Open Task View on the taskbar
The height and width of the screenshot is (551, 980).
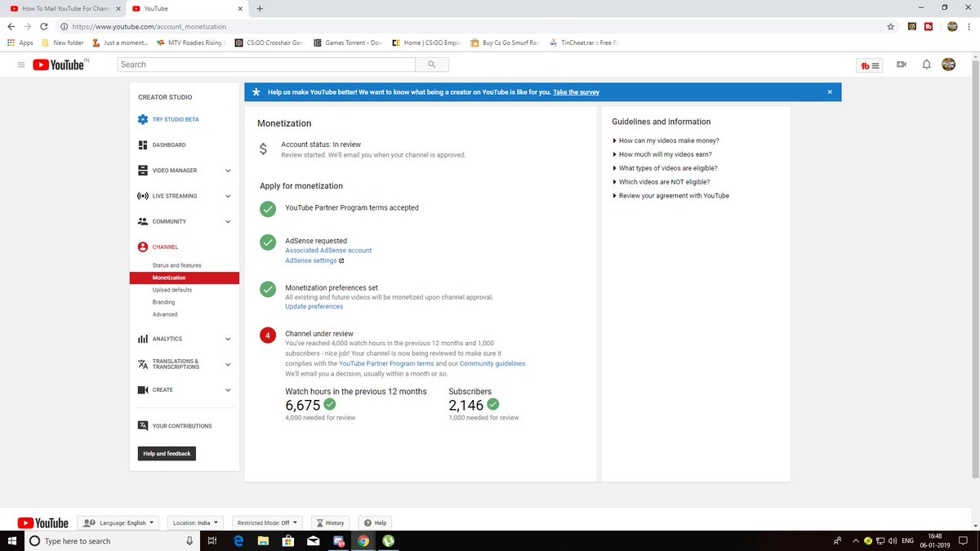click(212, 540)
